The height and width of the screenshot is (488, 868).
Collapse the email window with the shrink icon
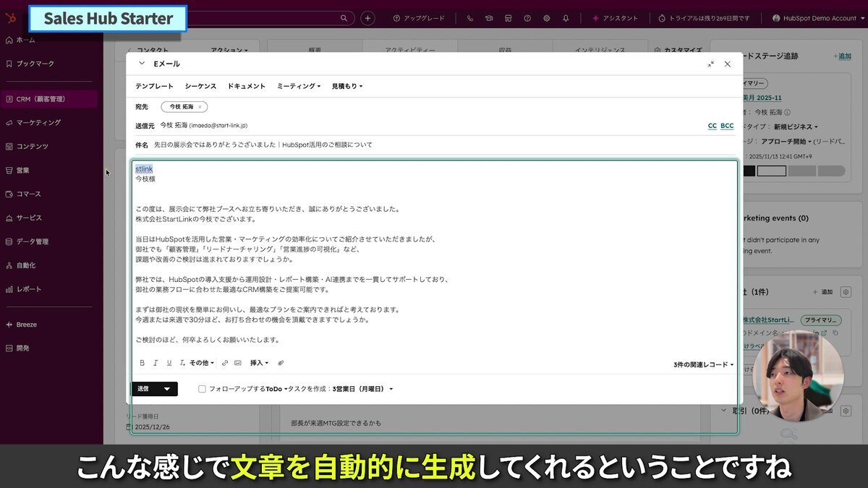click(710, 64)
